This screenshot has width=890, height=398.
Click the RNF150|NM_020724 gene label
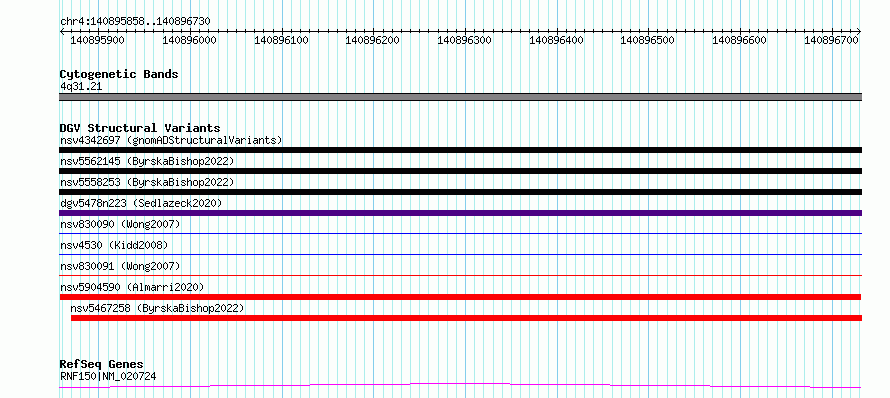(108, 376)
